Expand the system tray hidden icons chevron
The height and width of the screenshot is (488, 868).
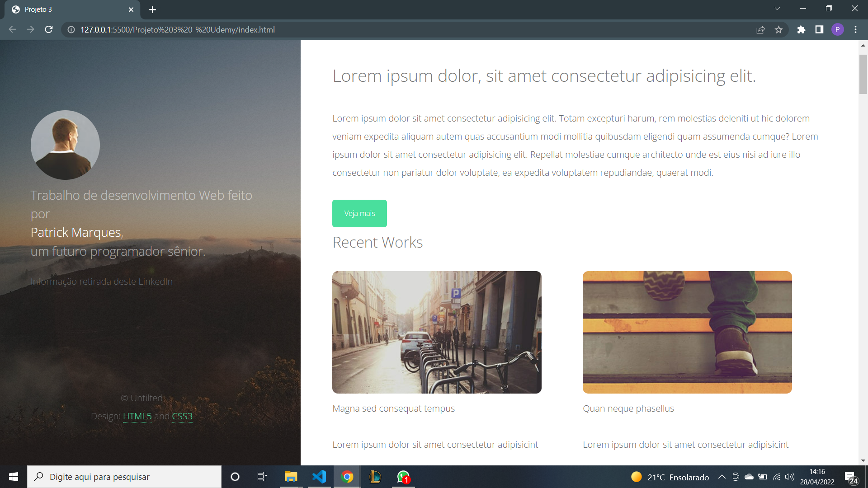click(722, 477)
